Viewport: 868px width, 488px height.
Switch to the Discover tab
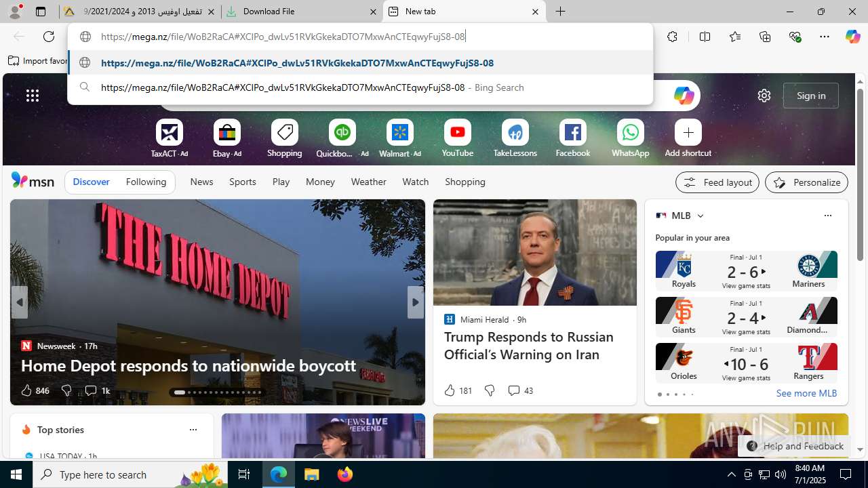pos(91,182)
